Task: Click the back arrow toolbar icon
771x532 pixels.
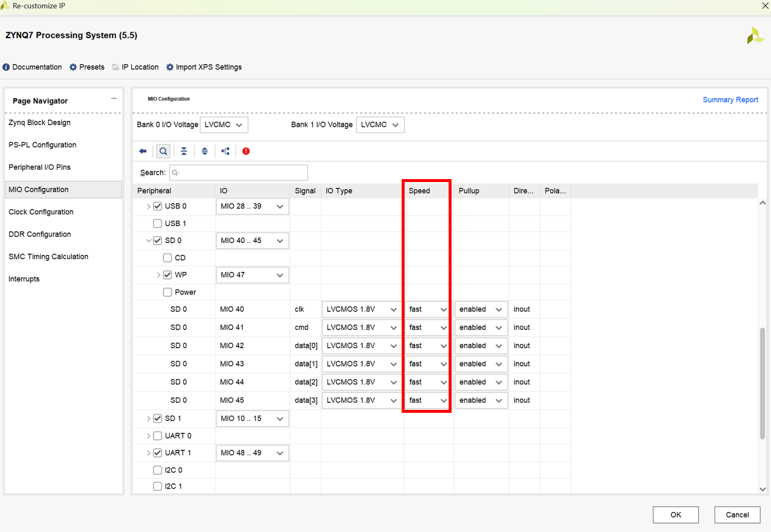Action: point(143,151)
